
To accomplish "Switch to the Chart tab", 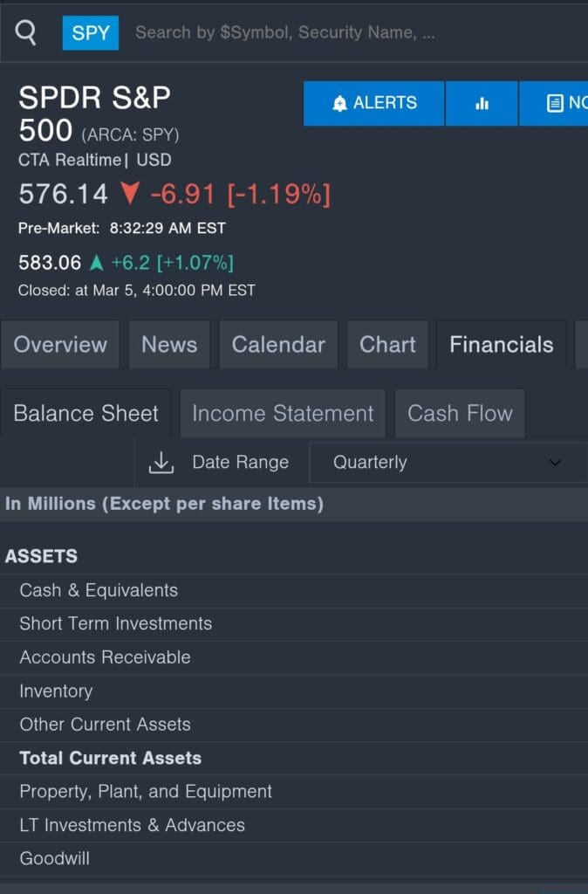I will coord(387,344).
